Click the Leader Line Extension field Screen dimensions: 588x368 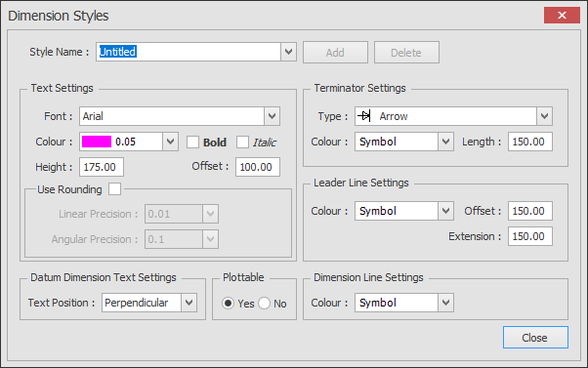point(530,236)
